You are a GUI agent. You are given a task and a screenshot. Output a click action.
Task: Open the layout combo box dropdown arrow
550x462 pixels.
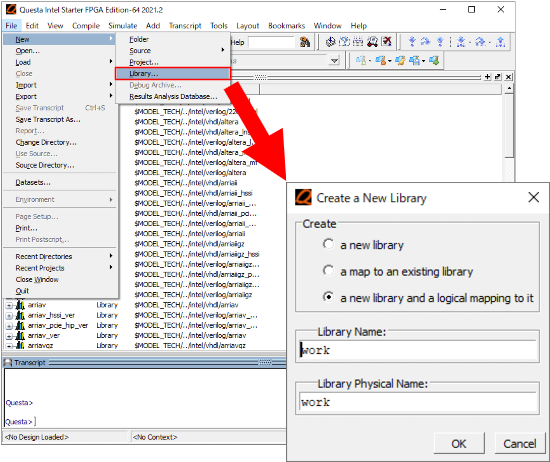point(334,61)
